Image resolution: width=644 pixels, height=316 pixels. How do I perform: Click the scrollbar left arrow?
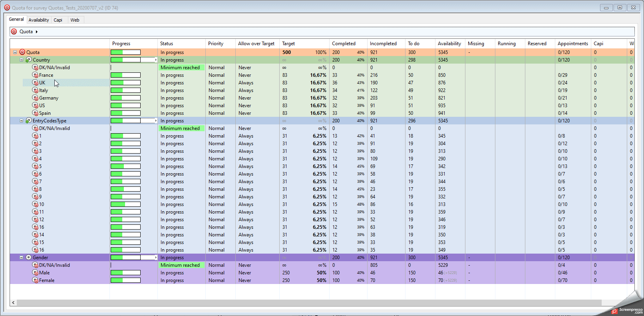pos(13,302)
